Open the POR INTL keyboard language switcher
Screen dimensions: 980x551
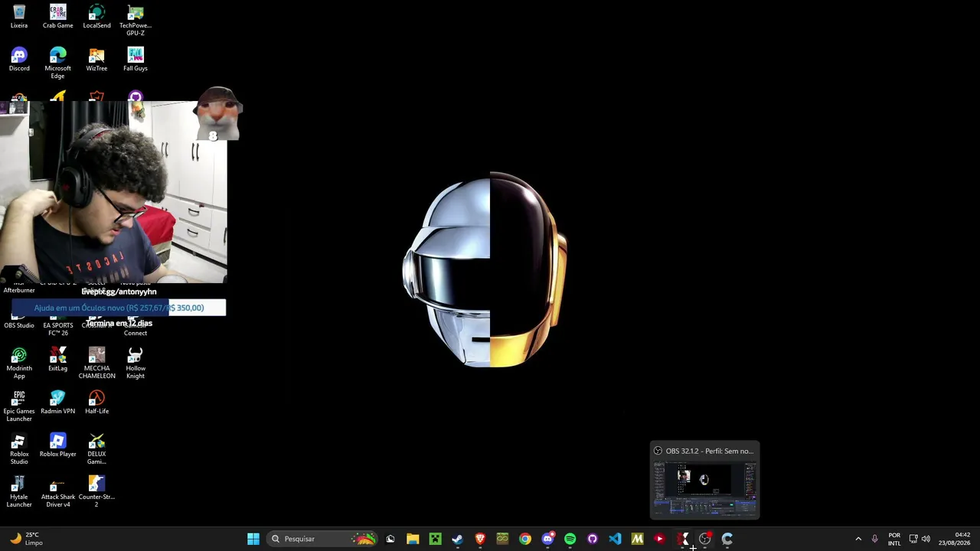coord(894,539)
